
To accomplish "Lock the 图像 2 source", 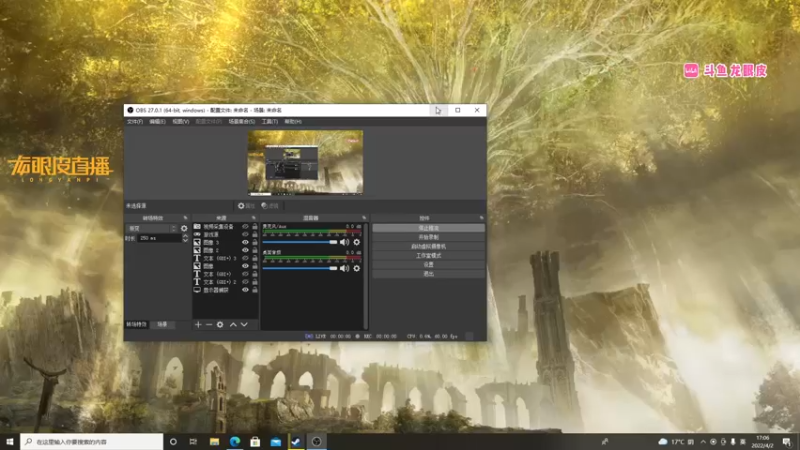I will click(255, 250).
